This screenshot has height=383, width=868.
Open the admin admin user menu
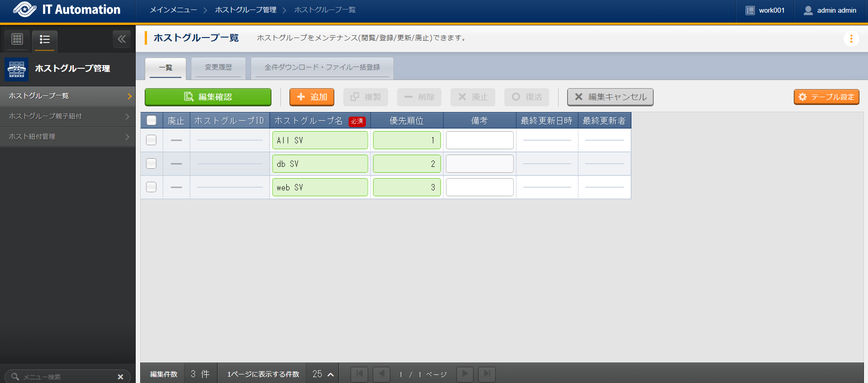830,10
